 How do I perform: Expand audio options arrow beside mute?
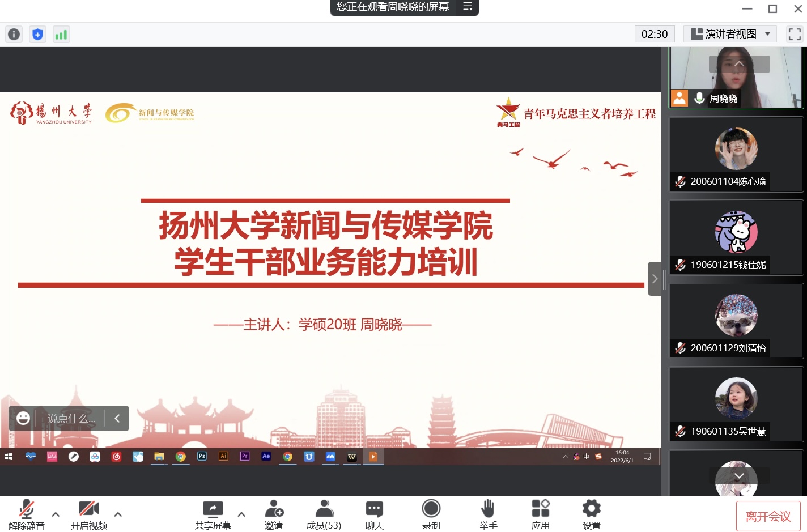(x=56, y=514)
